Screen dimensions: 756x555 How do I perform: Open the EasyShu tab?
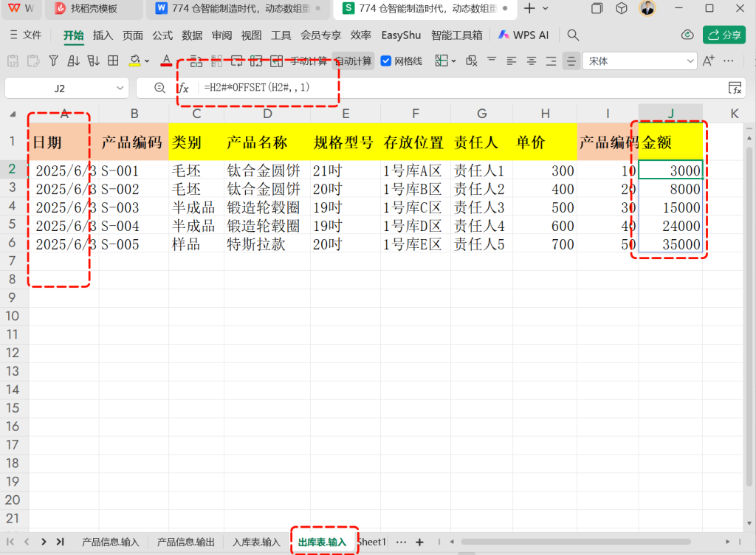point(401,35)
